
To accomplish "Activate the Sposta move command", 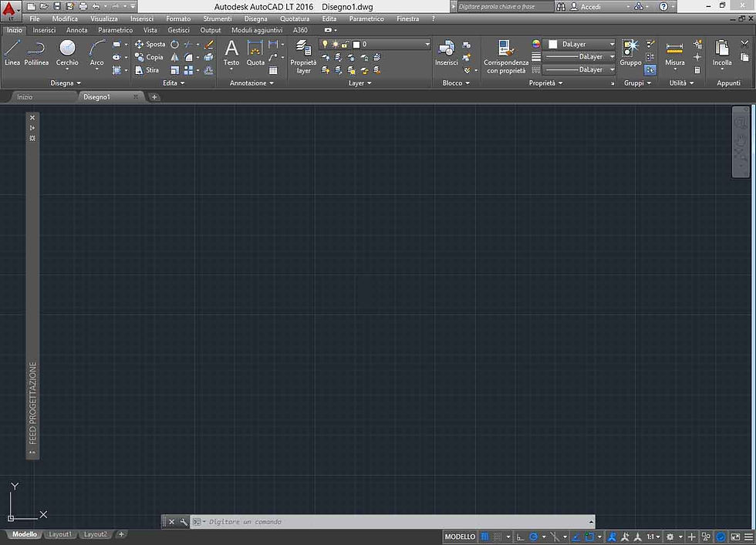I will [150, 45].
